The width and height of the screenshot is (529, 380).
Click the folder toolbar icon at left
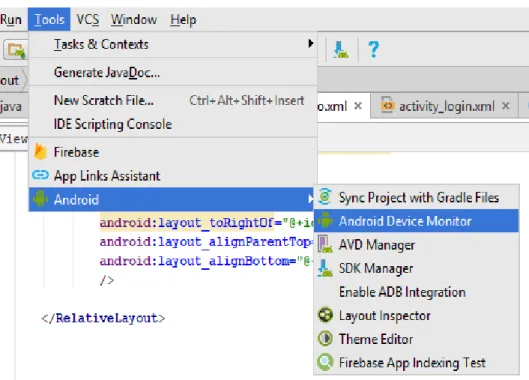[16, 50]
